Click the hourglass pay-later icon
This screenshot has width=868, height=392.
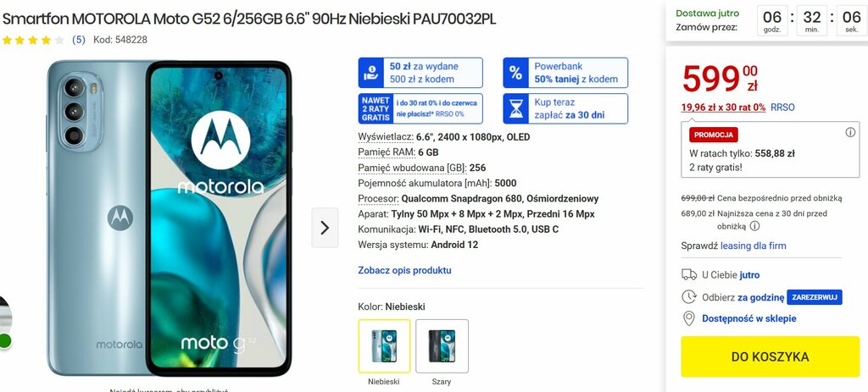pos(515,109)
